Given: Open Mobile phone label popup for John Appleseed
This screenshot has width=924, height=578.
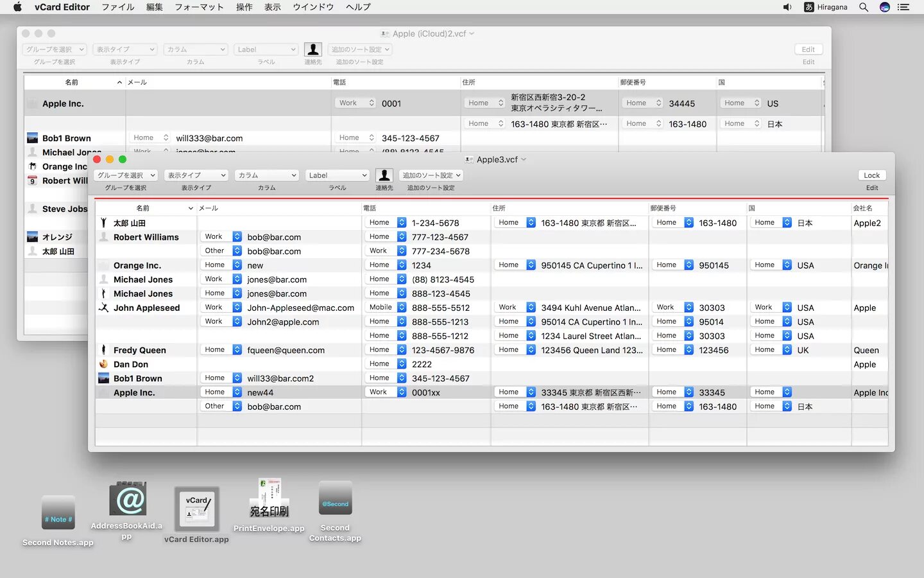Looking at the screenshot, I should point(386,308).
